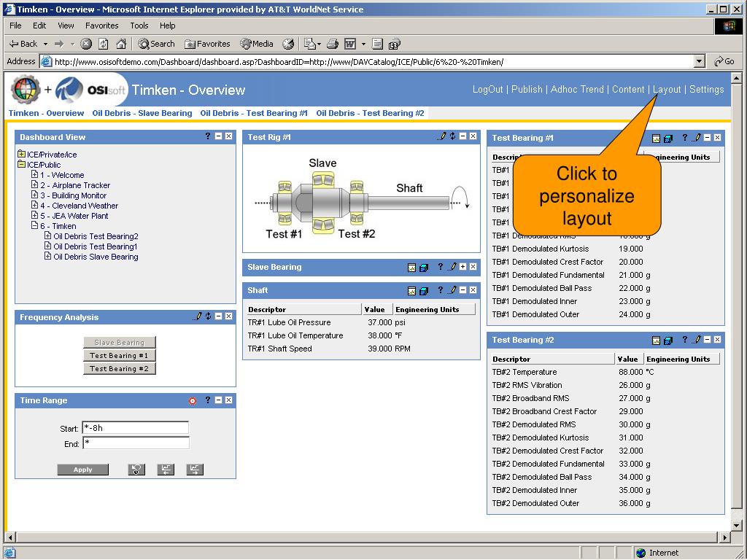Open the Adhoc Trend link
Viewport: 747px width, 560px height.
577,90
